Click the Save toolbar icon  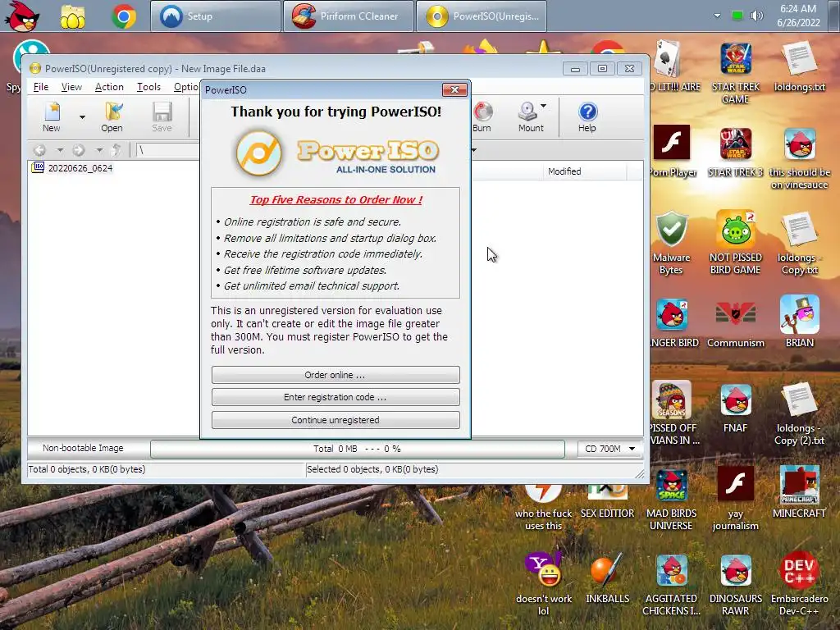[x=162, y=116]
